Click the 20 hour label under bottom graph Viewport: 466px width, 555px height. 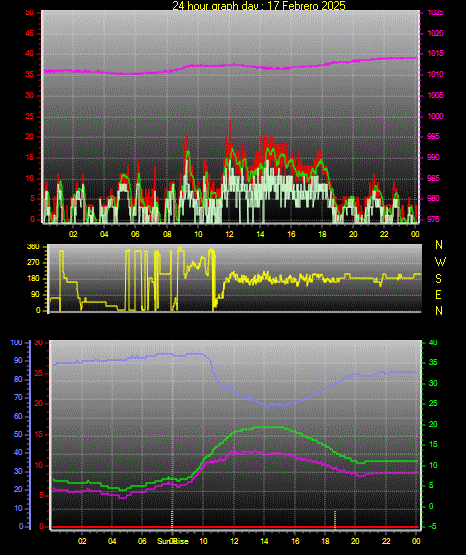tap(355, 541)
